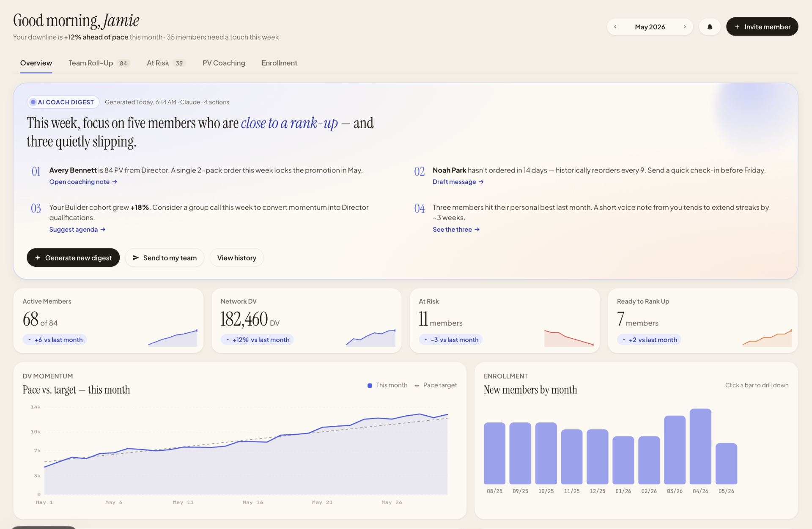Click the May 16 axis label
The width and height of the screenshot is (812, 529).
pos(253,502)
